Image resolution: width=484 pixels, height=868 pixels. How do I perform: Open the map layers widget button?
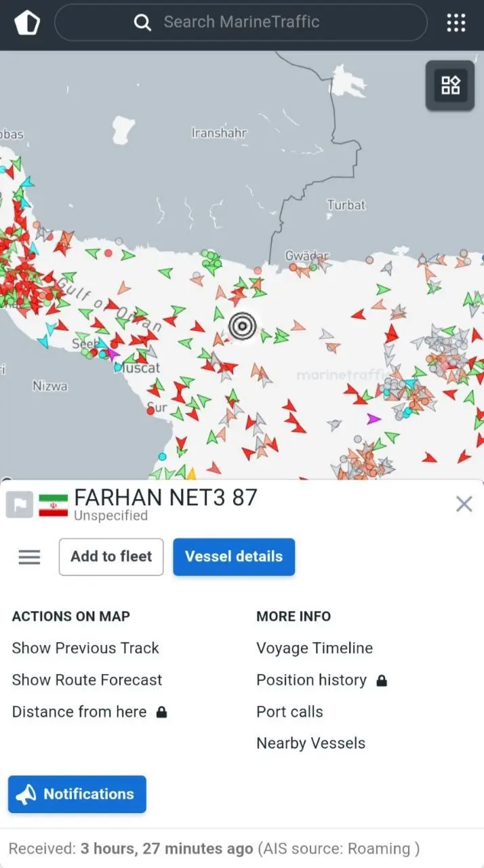coord(451,85)
